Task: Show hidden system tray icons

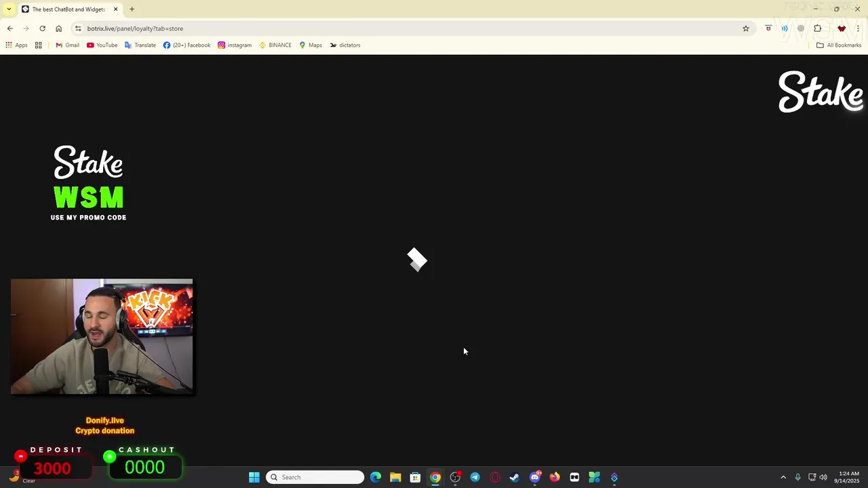Action: [x=783, y=477]
